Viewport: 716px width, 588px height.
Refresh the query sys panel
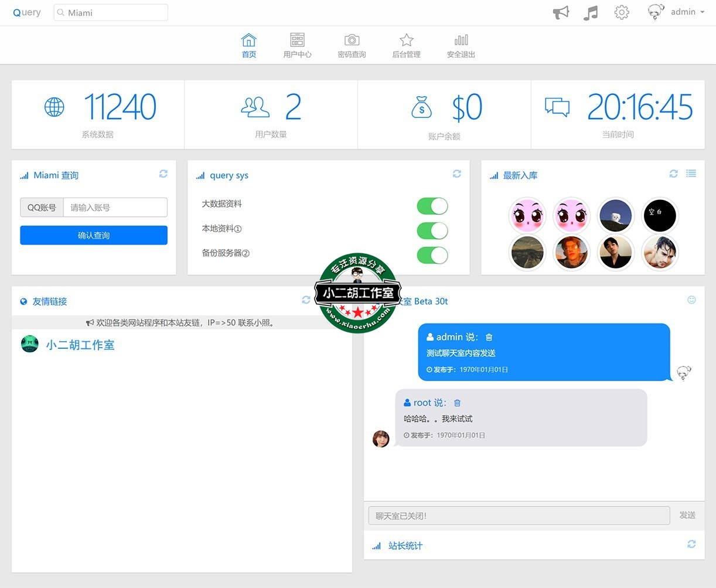point(457,174)
